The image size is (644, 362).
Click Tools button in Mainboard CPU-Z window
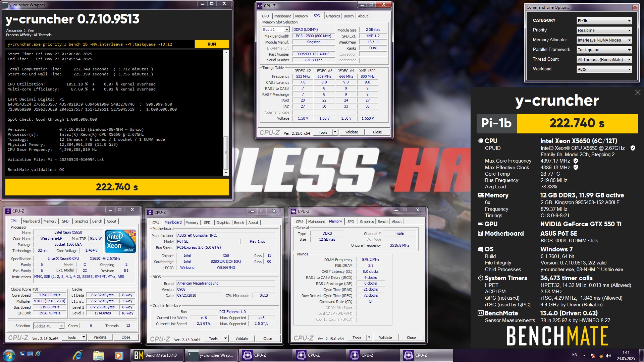click(x=213, y=339)
